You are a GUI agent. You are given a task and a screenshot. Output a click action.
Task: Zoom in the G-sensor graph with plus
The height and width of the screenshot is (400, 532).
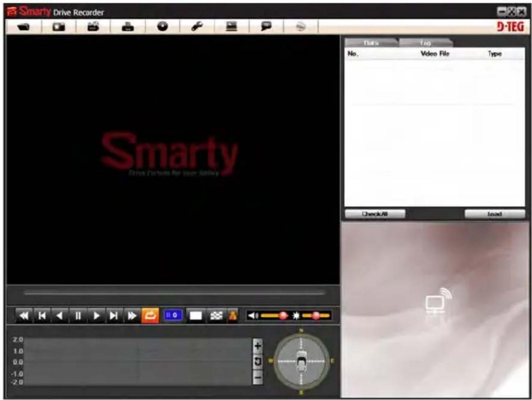[257, 346]
